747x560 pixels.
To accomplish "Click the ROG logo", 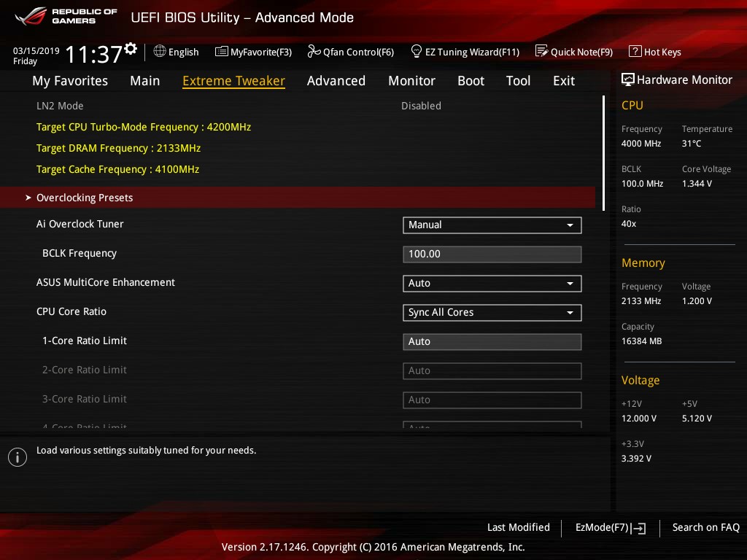I will (x=31, y=16).
